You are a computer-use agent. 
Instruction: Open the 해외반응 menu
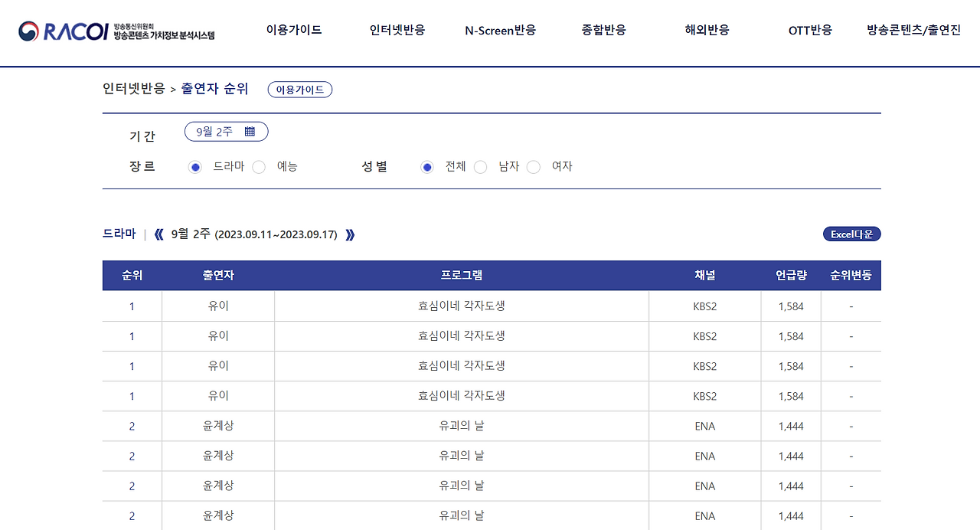pyautogui.click(x=705, y=29)
